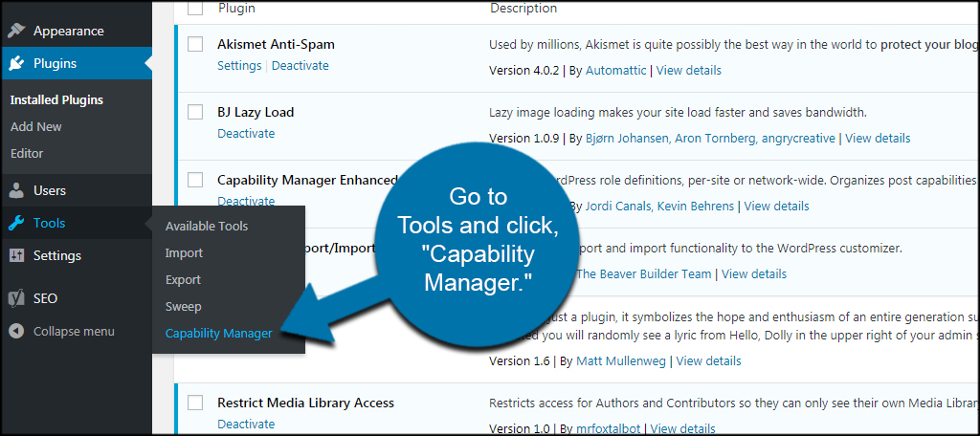Screen dimensions: 980x436
Task: Select Add New under Plugins
Action: (x=36, y=126)
